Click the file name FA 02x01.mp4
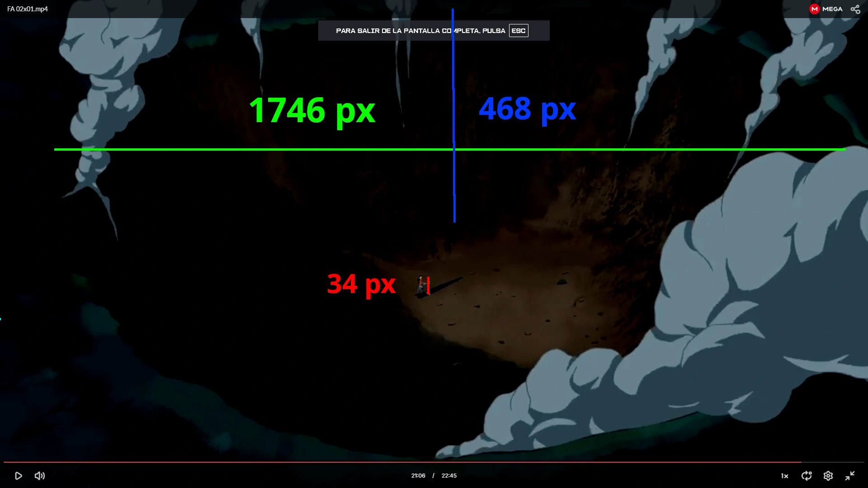Screen dimensions: 868x488 coord(28,9)
